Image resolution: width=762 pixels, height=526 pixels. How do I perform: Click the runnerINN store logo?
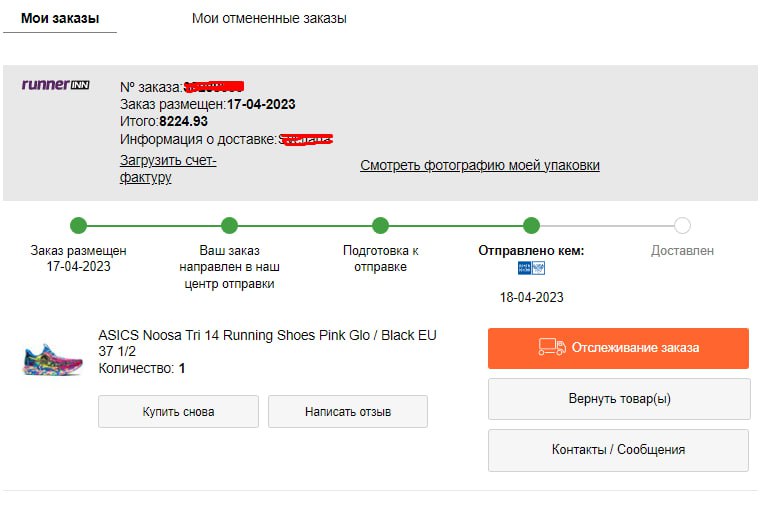56,85
